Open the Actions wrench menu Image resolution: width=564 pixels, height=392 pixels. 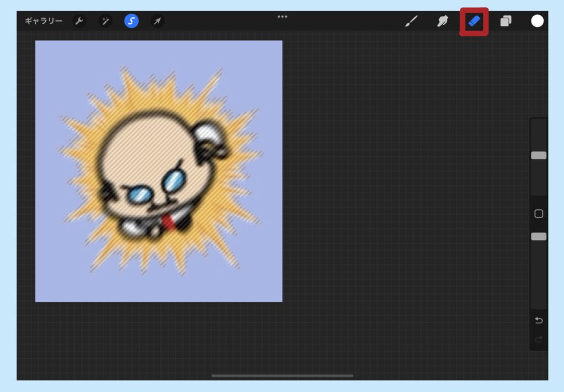coord(79,21)
